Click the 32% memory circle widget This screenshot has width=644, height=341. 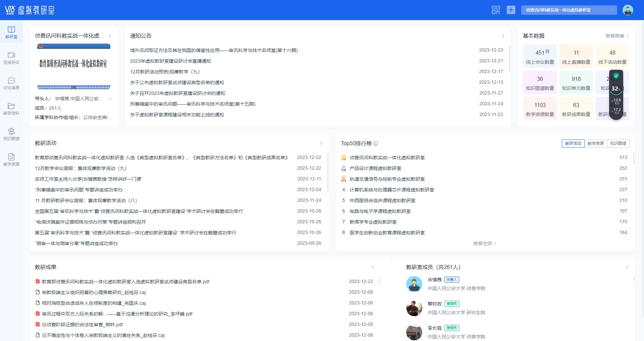[616, 89]
